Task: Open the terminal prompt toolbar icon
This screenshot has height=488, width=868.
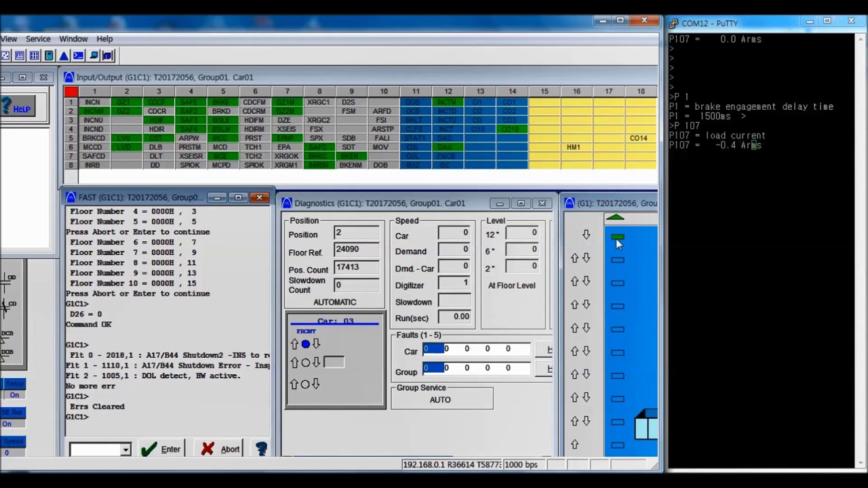Action: tap(79, 56)
